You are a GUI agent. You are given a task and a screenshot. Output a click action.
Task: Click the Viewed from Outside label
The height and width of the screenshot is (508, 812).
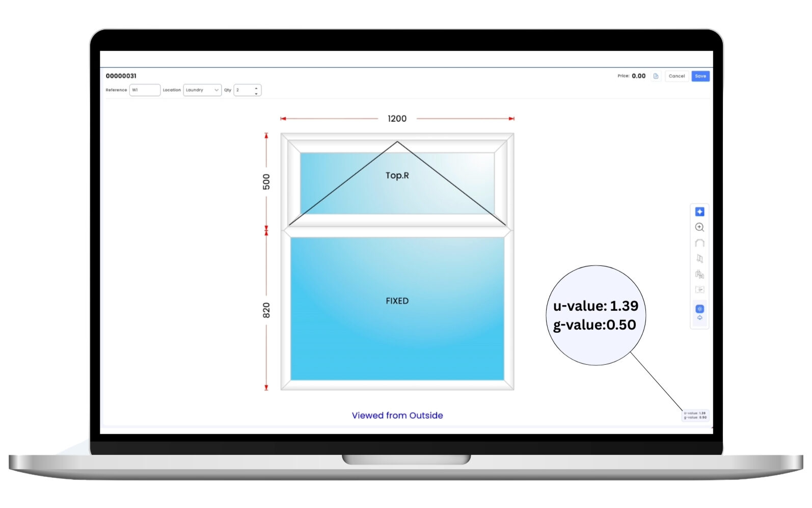(x=397, y=415)
